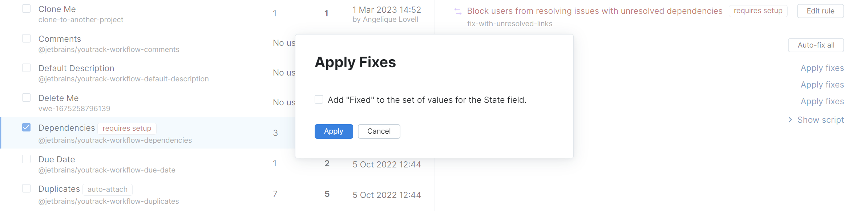The image size is (868, 211).
Task: Enable the Add Fixed to State field checkbox
Action: coord(318,99)
